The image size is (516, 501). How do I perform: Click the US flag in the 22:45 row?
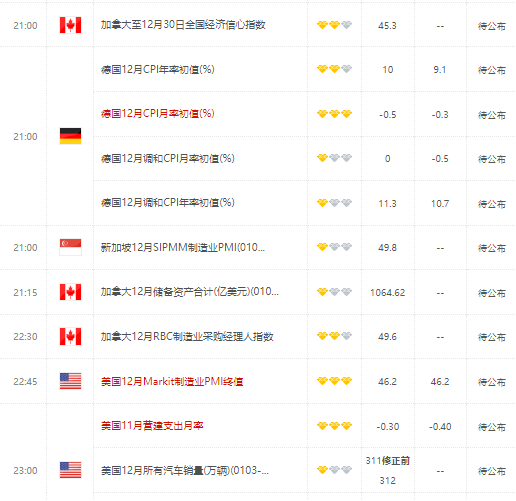[x=70, y=381]
